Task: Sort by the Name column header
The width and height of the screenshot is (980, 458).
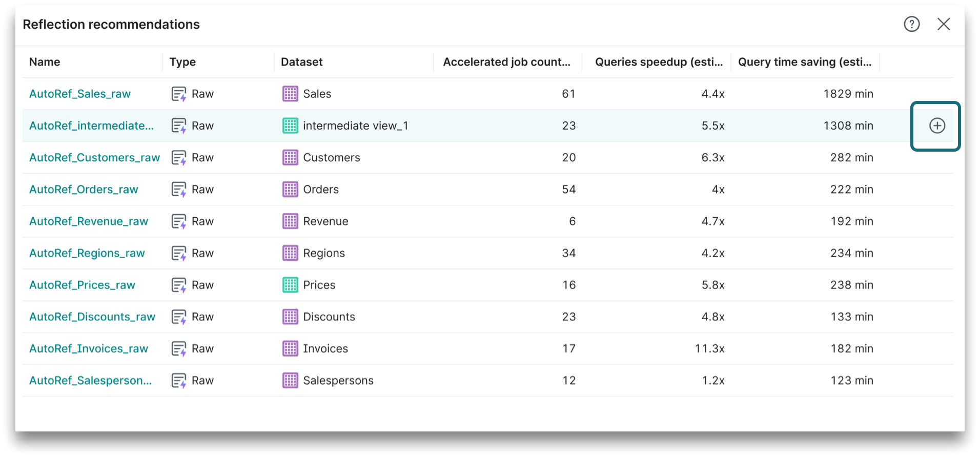Action: (45, 62)
